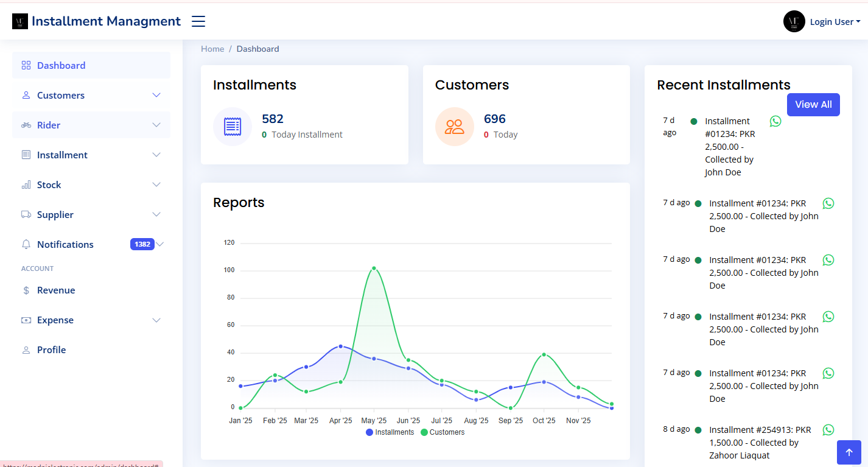Click the scroll-to-top arrow button
Viewport: 868px width, 467px height.
click(849, 452)
